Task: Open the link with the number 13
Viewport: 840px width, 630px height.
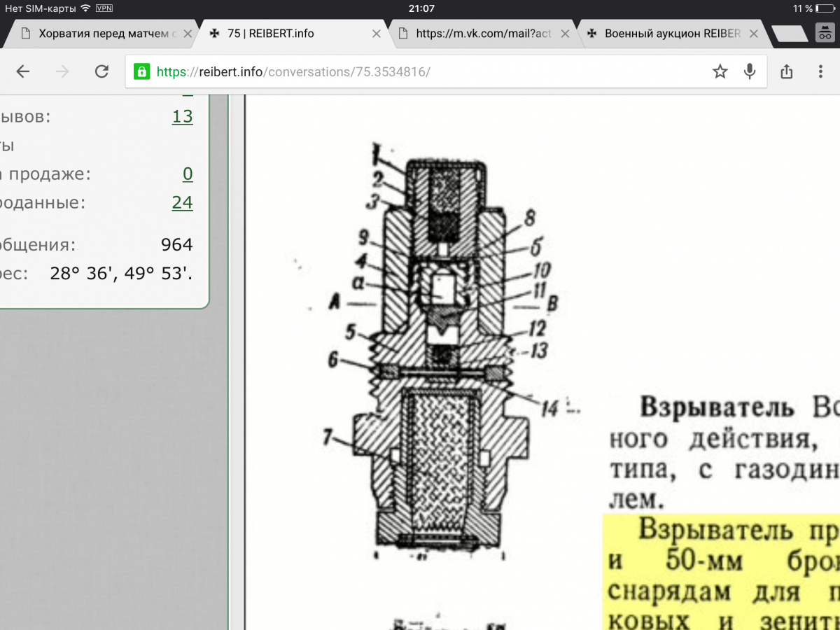Action: click(x=182, y=116)
